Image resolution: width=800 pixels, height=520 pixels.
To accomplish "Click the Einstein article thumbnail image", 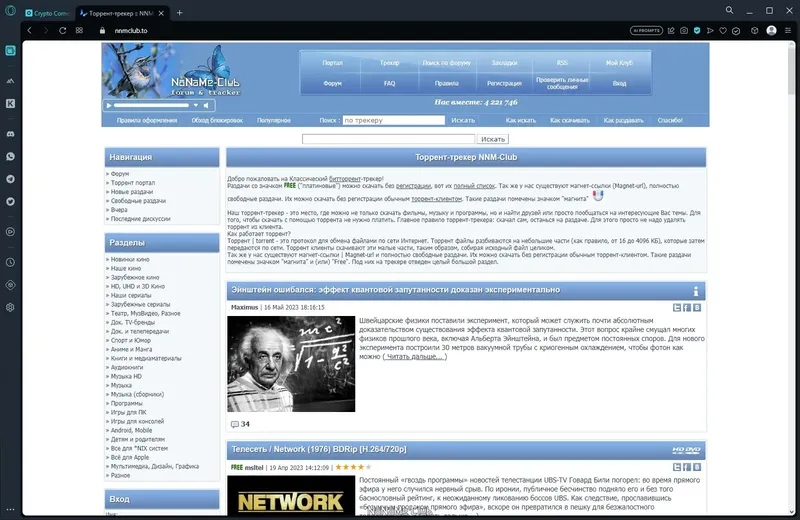I will pyautogui.click(x=291, y=364).
